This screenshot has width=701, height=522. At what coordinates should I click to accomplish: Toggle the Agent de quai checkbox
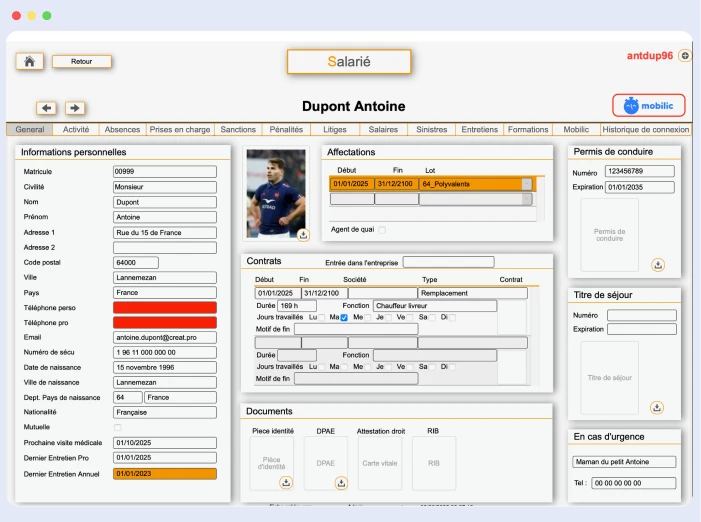[x=381, y=230]
